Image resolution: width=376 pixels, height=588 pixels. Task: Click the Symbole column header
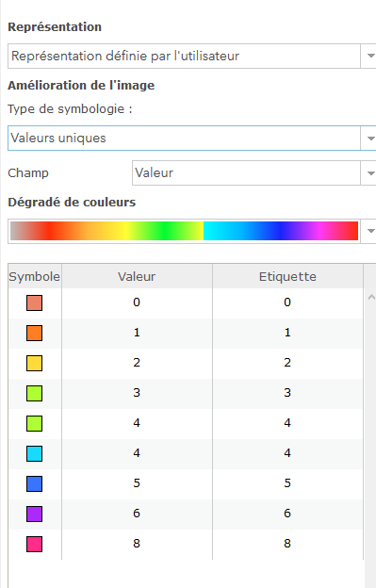pos(35,276)
